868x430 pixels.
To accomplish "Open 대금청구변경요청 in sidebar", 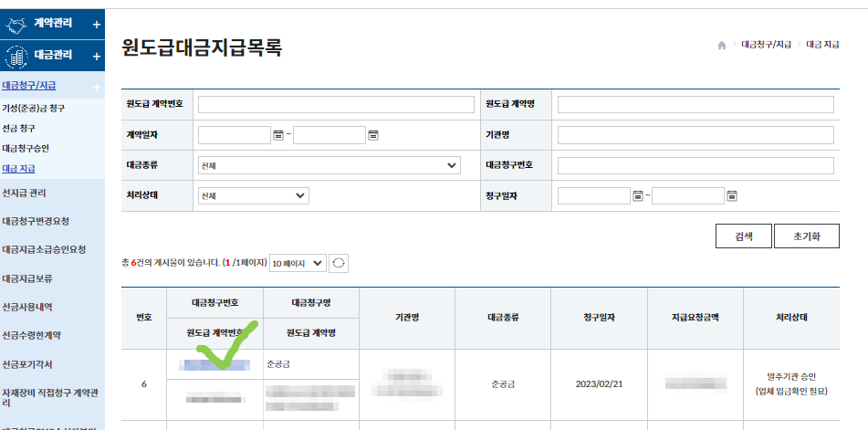I will pyautogui.click(x=36, y=221).
